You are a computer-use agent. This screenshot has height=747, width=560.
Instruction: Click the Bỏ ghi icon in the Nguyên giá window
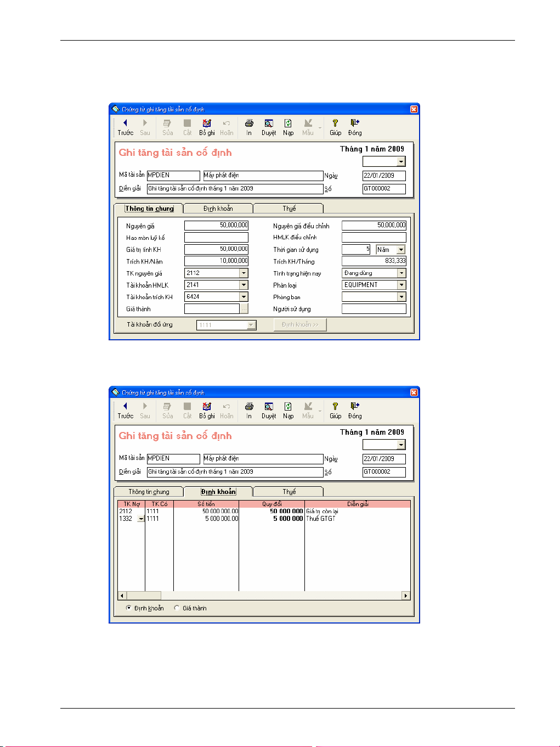[x=207, y=123]
